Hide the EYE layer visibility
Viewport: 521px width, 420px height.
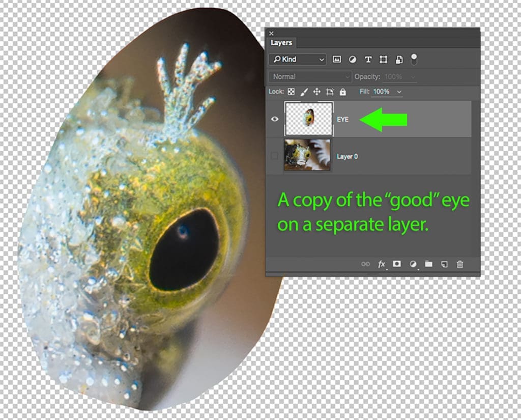[x=275, y=119]
